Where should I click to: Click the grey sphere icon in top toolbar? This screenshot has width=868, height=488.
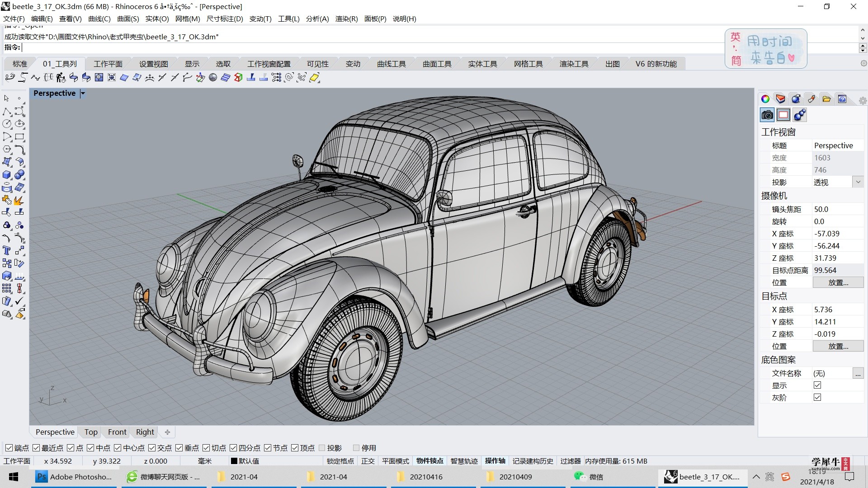pos(213,78)
